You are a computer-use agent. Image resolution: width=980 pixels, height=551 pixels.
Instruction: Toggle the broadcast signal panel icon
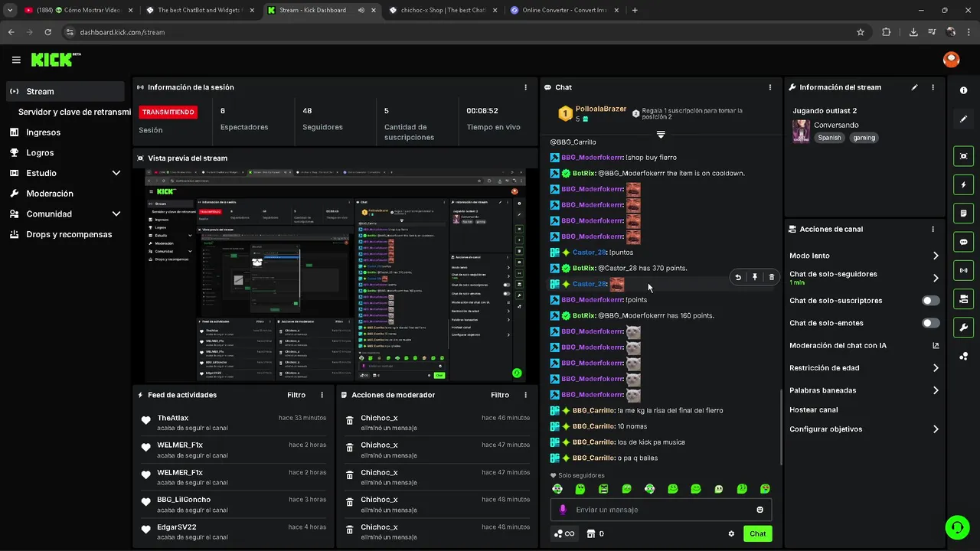[x=963, y=270]
